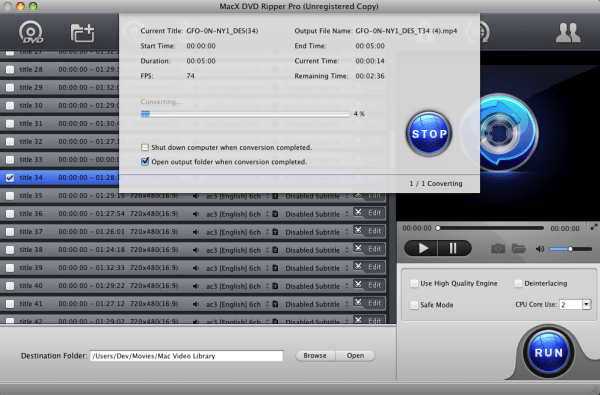Take a snapshot with camera icon

[x=498, y=248]
